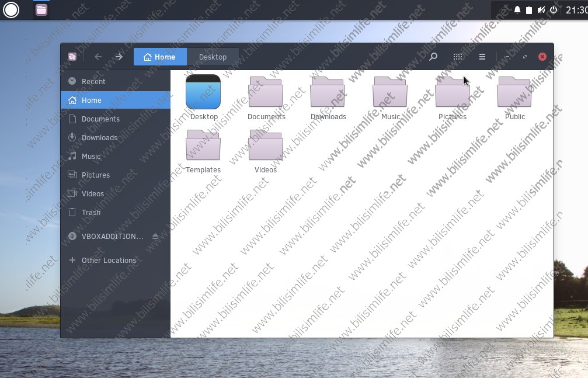Toggle the grid view icon button
This screenshot has height=378, width=588.
point(458,57)
